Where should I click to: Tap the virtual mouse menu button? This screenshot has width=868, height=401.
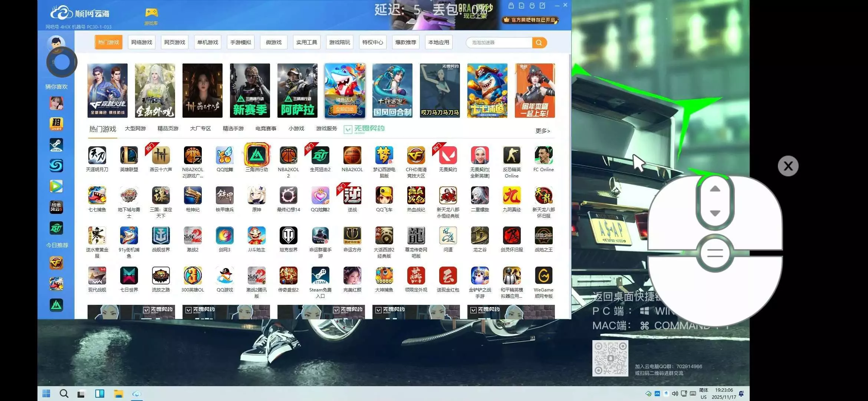tap(715, 254)
